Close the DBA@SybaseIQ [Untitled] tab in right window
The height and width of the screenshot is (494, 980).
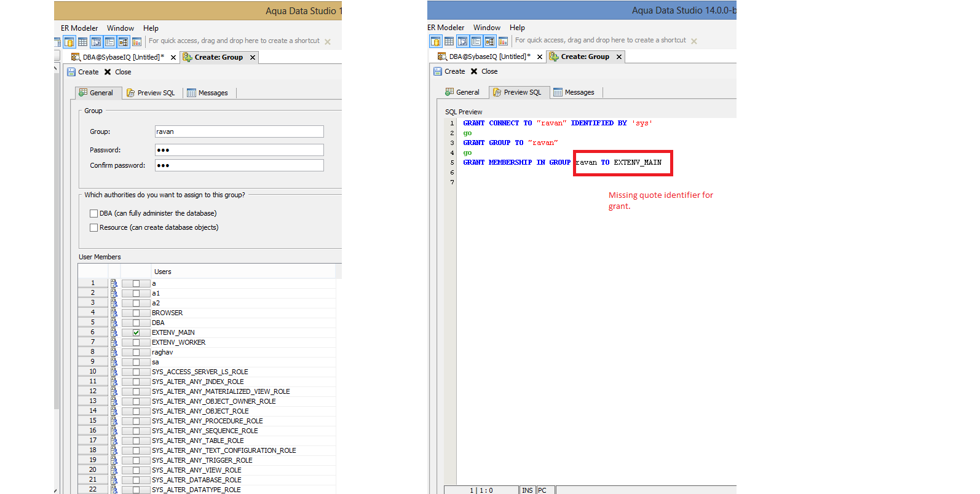pos(540,57)
